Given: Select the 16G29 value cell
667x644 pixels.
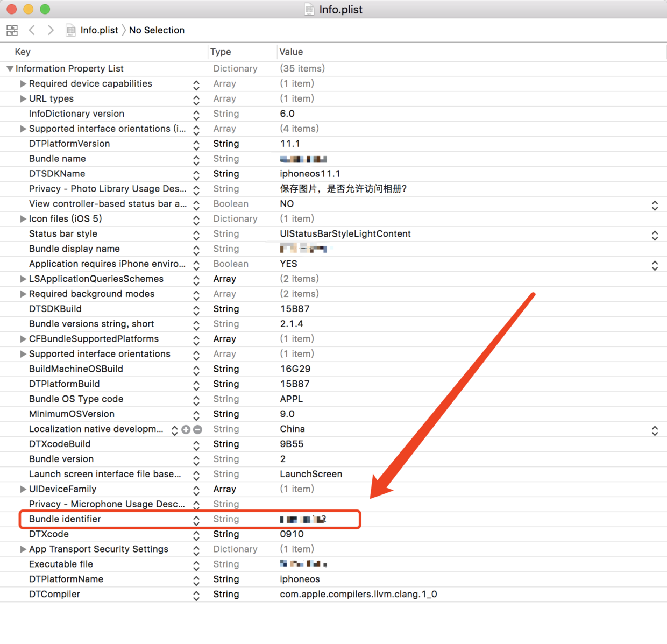Looking at the screenshot, I should pyautogui.click(x=295, y=369).
